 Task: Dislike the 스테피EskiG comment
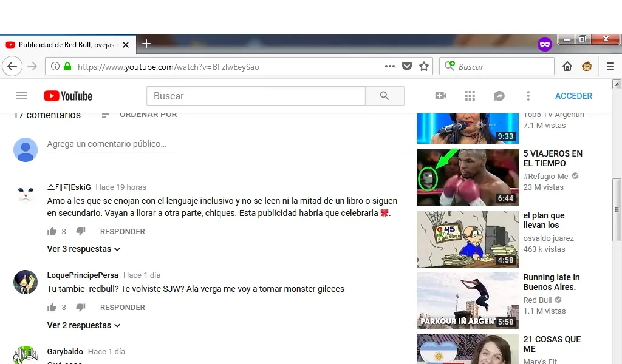pyautogui.click(x=81, y=231)
